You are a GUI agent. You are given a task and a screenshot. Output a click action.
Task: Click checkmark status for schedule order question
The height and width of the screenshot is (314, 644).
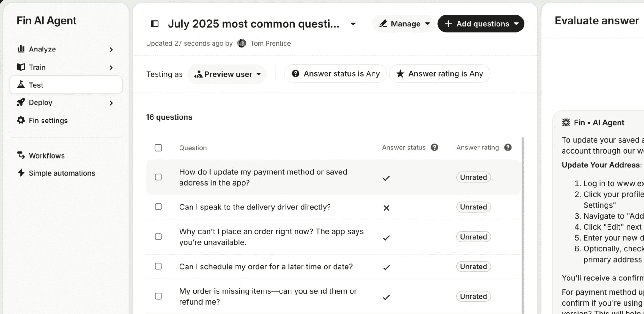point(386,268)
